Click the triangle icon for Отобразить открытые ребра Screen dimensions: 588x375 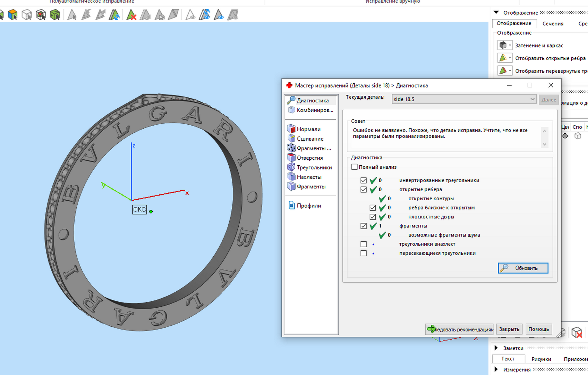[x=503, y=58]
